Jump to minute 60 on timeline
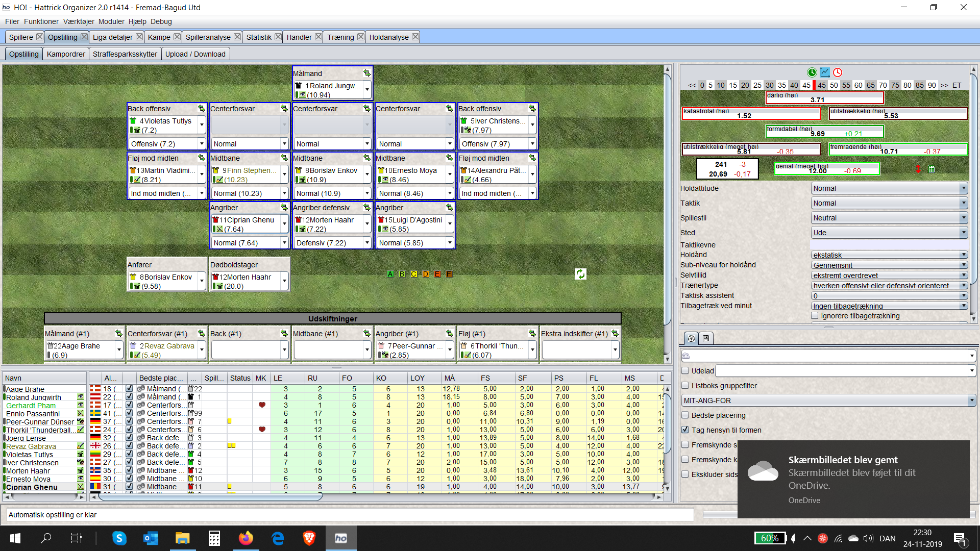The width and height of the screenshot is (980, 551). coord(859,85)
